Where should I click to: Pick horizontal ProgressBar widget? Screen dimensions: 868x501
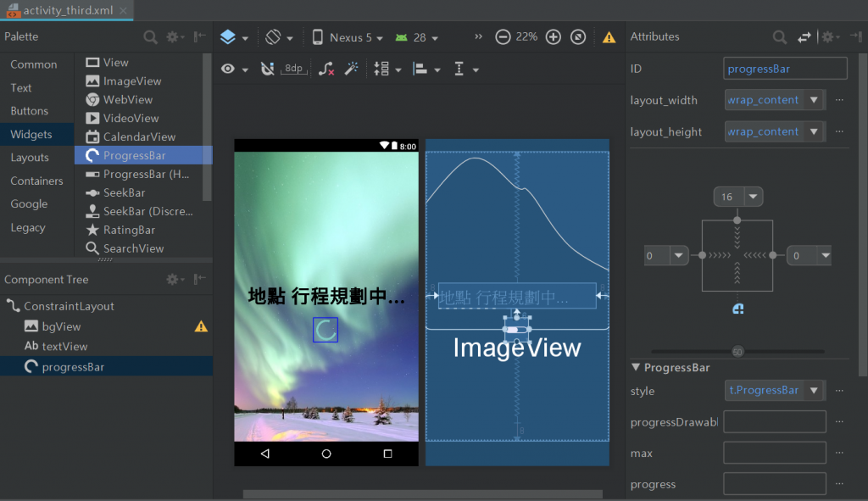[138, 174]
